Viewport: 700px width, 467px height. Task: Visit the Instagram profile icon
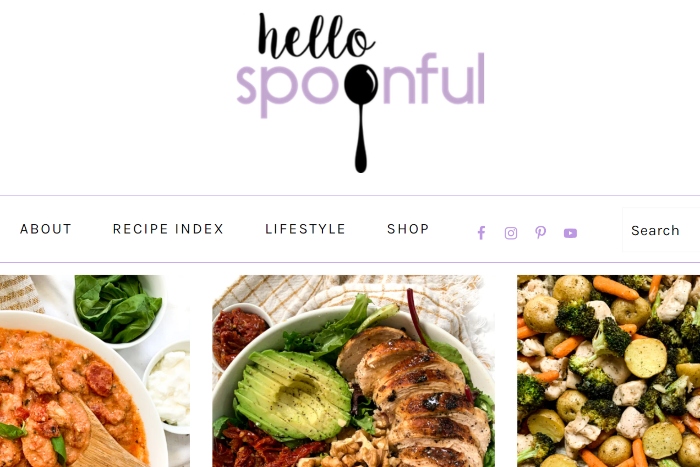coord(511,233)
